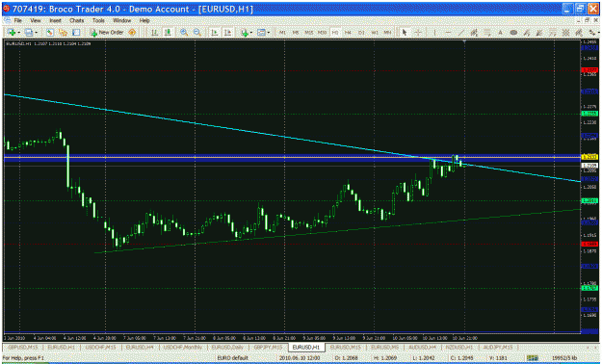Open the Profiles icon in toolbar
The width and height of the screenshot is (602, 364).
click(28, 33)
